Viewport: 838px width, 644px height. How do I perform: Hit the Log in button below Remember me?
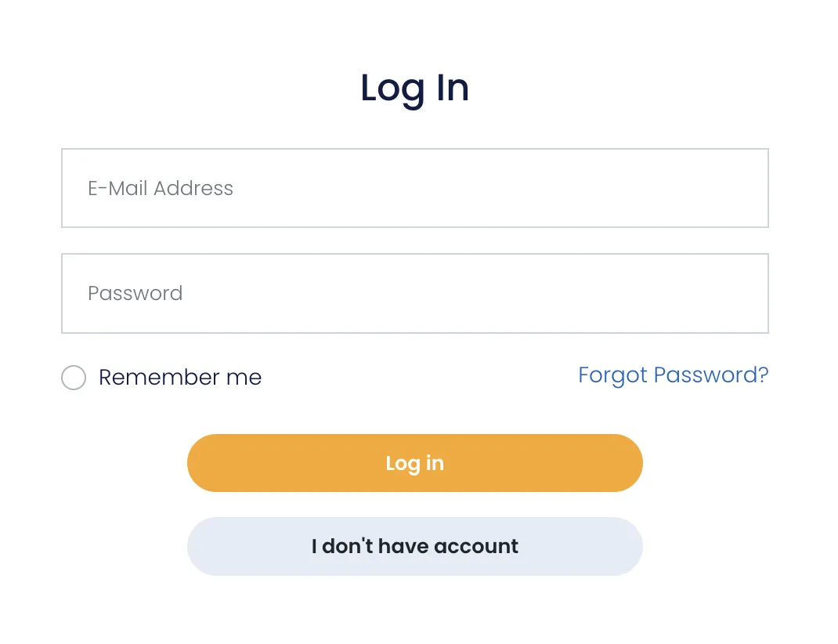click(414, 463)
